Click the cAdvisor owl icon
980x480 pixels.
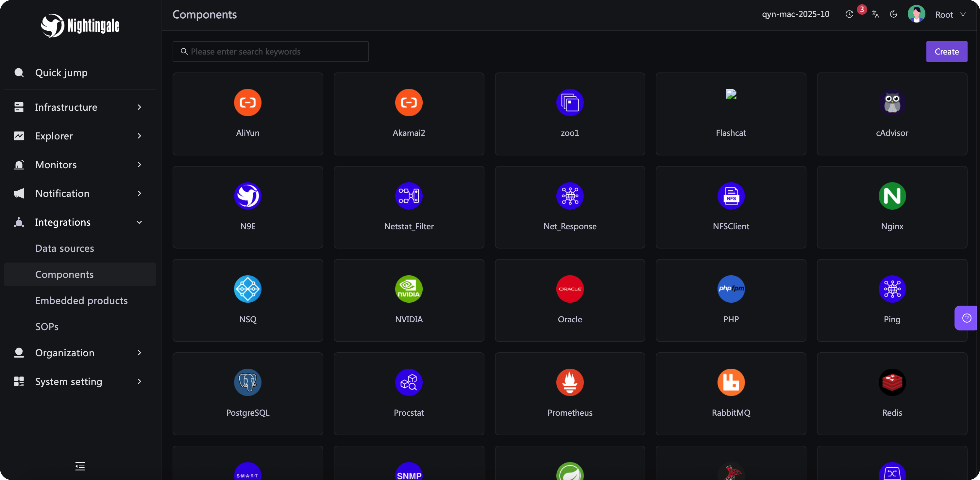(892, 103)
